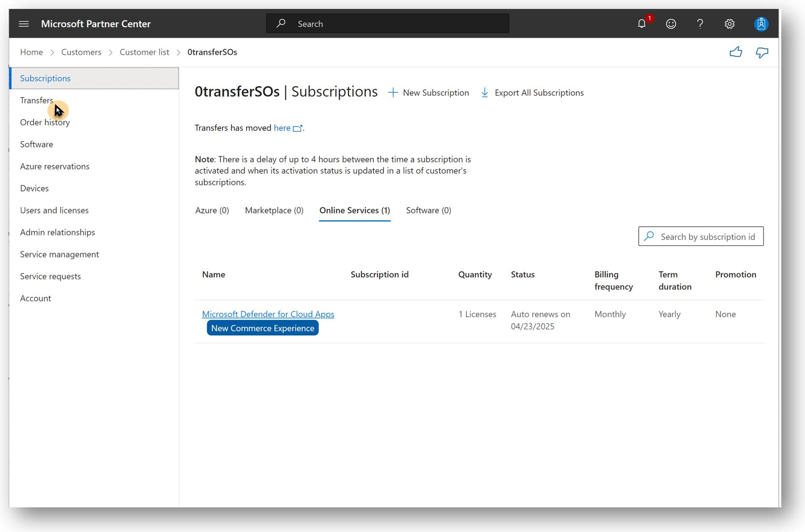
Task: Click the 'Monthly' billing frequency cell
Action: 610,314
